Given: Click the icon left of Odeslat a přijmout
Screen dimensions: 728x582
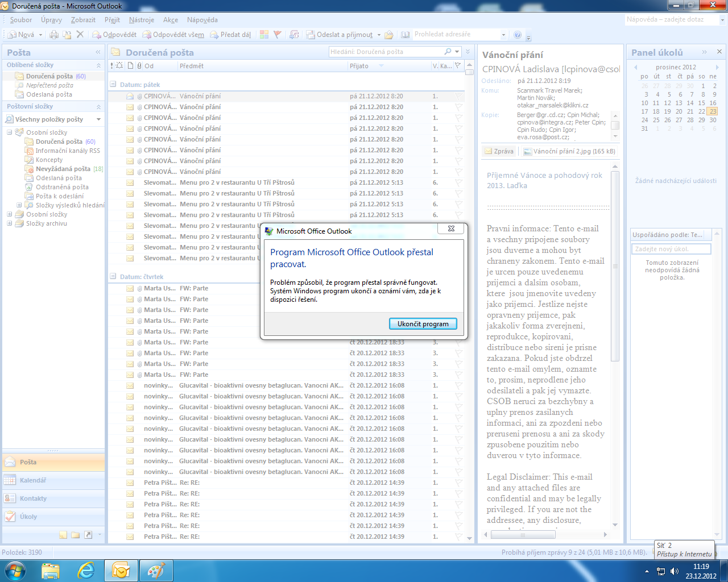Looking at the screenshot, I should tap(311, 35).
